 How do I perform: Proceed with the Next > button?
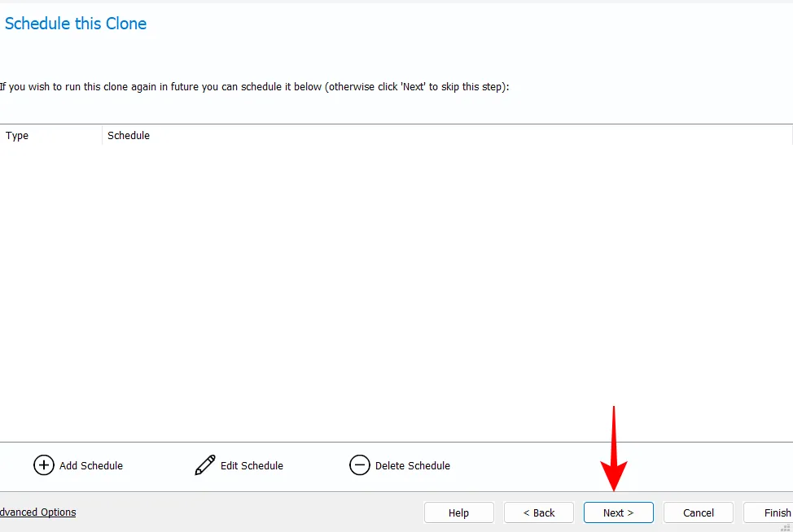pyautogui.click(x=619, y=512)
